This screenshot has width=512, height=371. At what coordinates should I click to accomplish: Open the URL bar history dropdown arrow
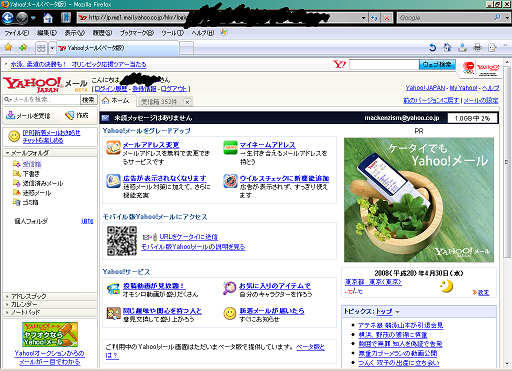click(363, 18)
